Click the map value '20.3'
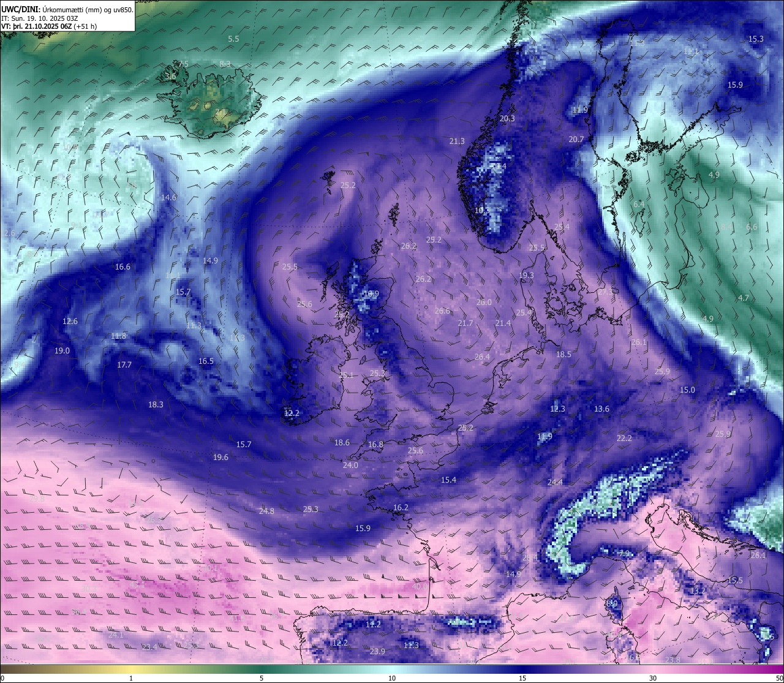This screenshot has height=683, width=784. (507, 119)
